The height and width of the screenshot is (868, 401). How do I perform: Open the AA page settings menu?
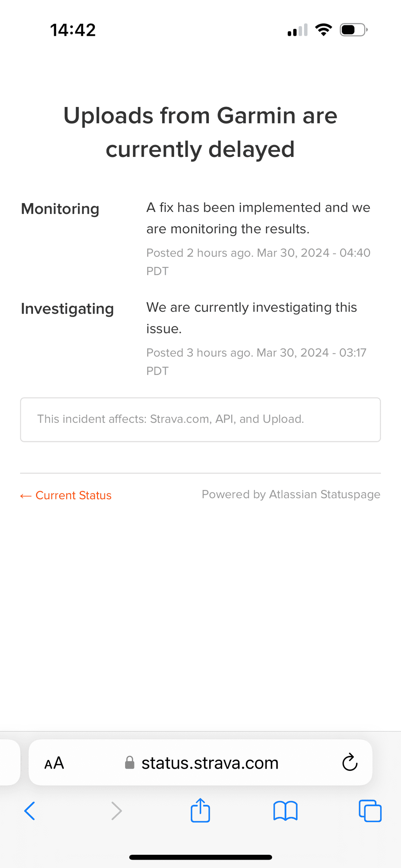pos(54,763)
